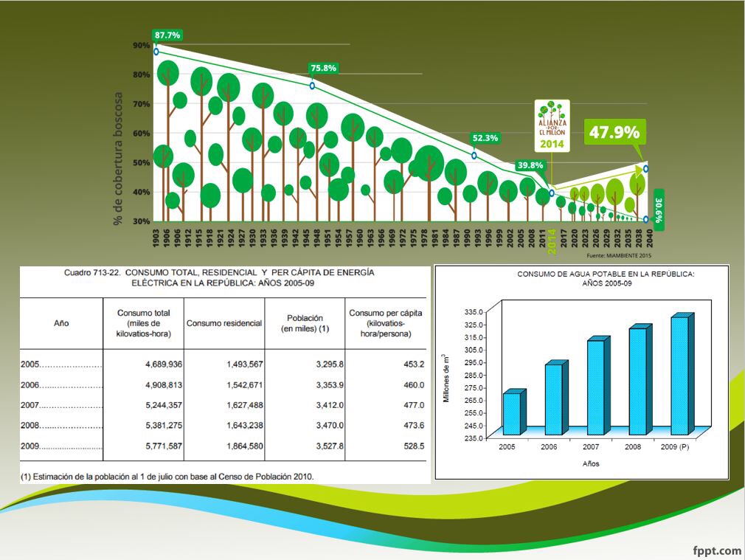Click the Fuente: MIAMBIENTE 2015 source text
The image size is (745, 560).
coord(619,255)
